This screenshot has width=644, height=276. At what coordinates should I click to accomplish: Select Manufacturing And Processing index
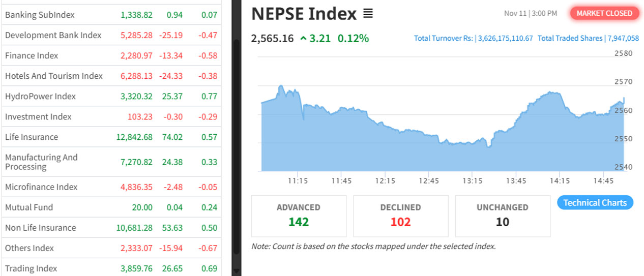(x=41, y=162)
